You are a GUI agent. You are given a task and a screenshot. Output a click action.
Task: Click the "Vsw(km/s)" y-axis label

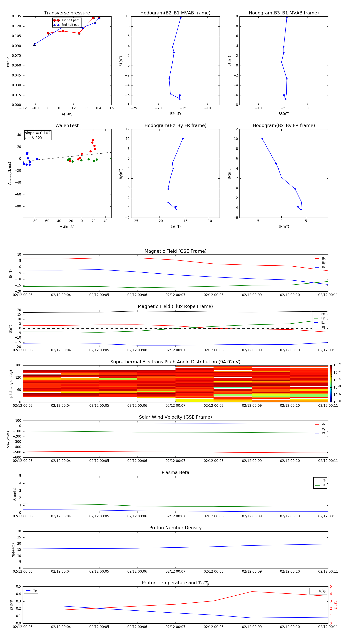[8, 439]
